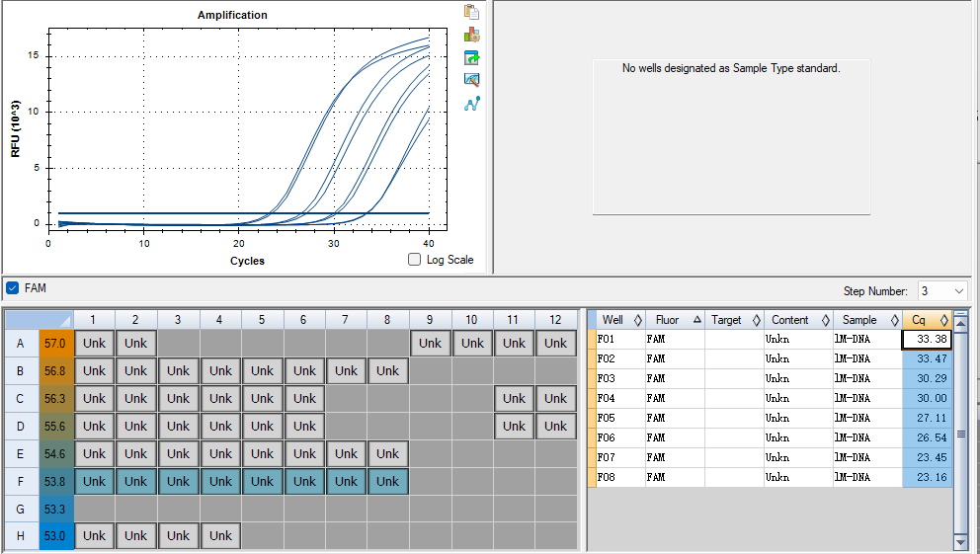Select highlighted well F8 Unk
This screenshot has width=980, height=554.
pos(387,482)
